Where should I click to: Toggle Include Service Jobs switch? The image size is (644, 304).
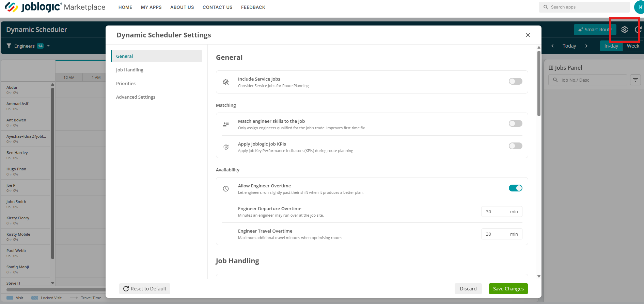[515, 81]
